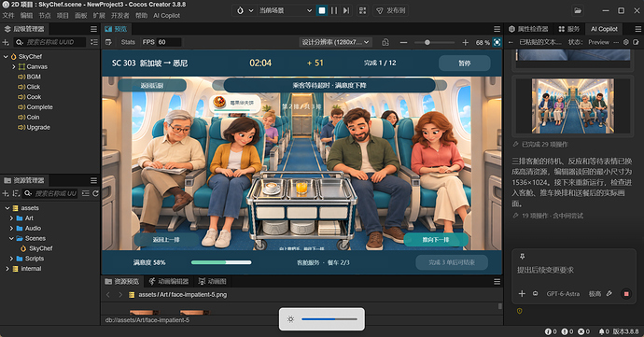Open AI Copilot settings gear

[626, 42]
